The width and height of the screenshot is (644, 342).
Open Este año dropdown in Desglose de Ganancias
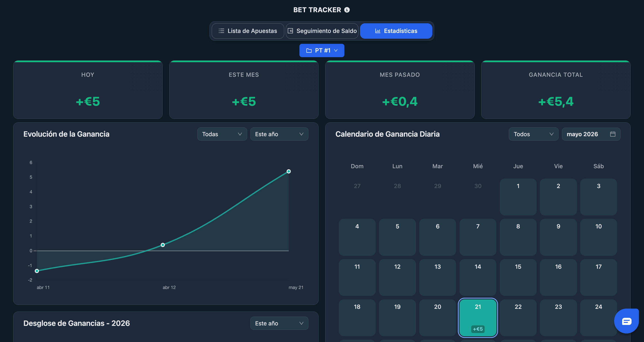(x=279, y=323)
